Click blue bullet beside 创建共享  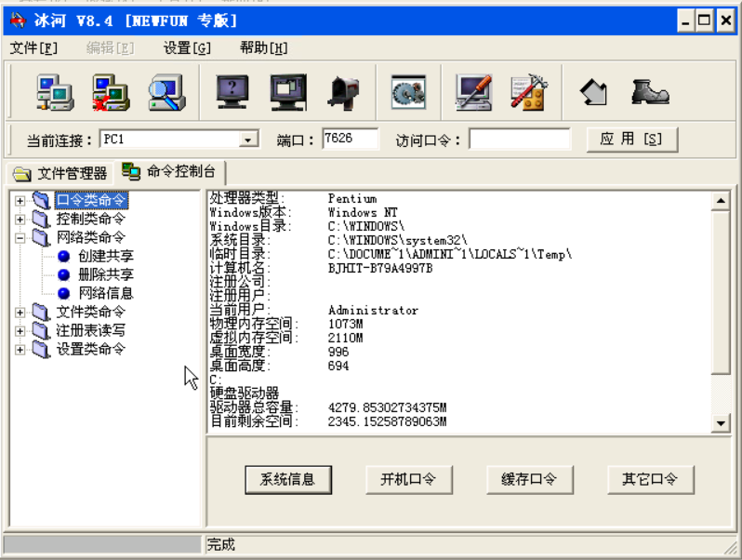point(64,256)
